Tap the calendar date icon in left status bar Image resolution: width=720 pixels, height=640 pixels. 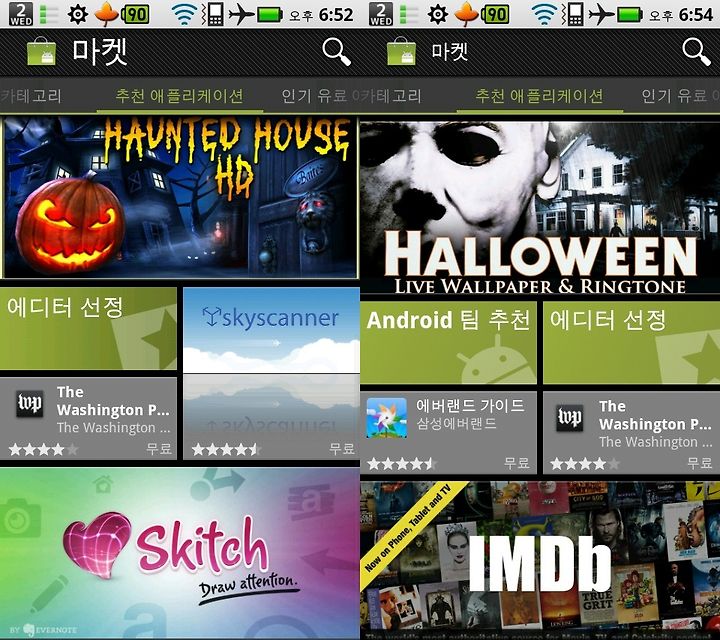(21, 14)
